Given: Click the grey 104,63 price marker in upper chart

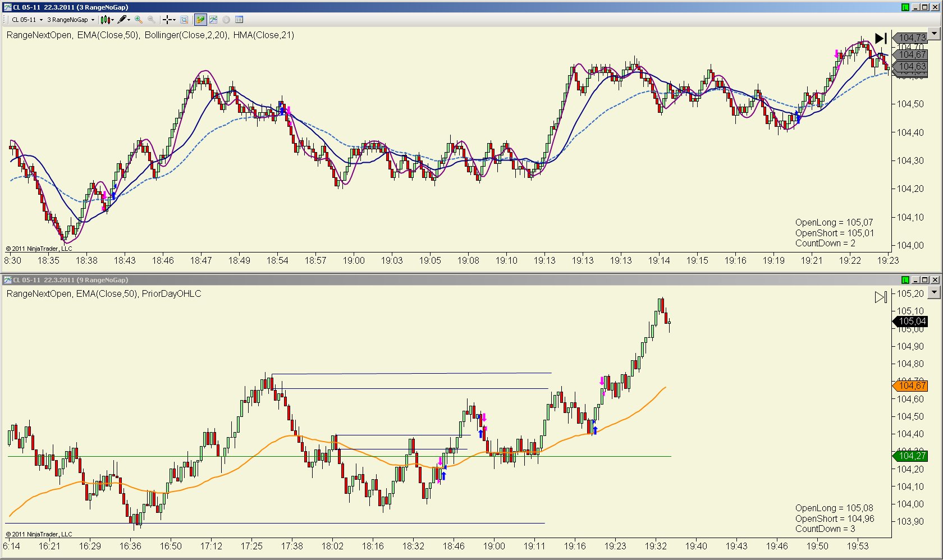Looking at the screenshot, I should coord(909,66).
